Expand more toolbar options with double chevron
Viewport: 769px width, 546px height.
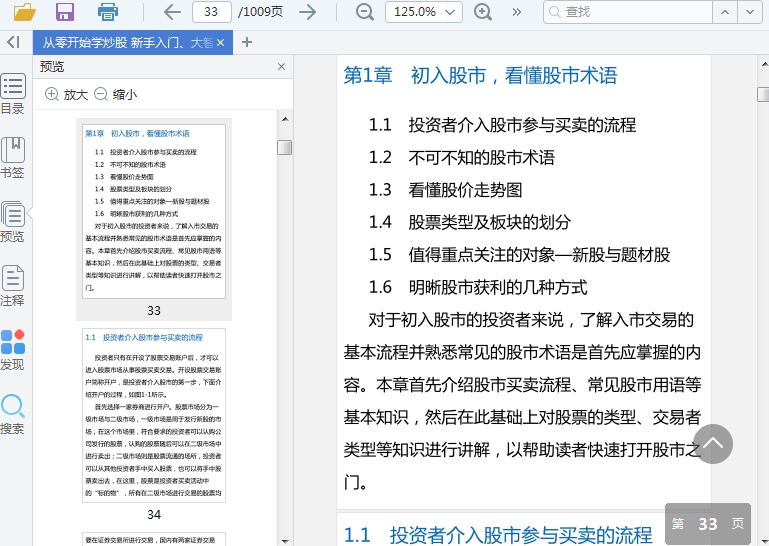click(516, 12)
